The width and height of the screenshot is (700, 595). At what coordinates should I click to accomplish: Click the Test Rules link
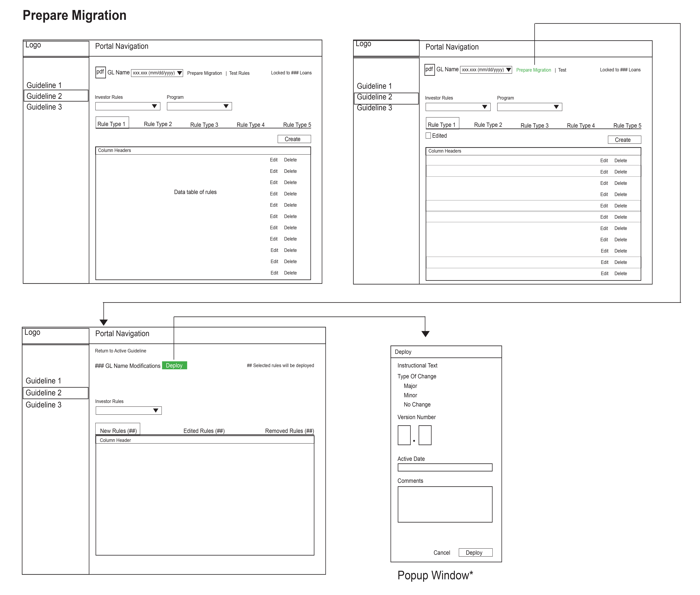[x=239, y=73]
